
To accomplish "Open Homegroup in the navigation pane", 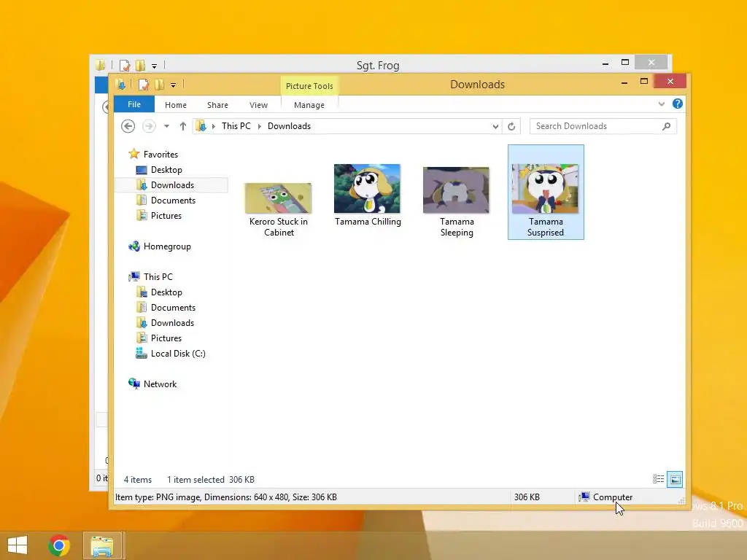I will 167,246.
